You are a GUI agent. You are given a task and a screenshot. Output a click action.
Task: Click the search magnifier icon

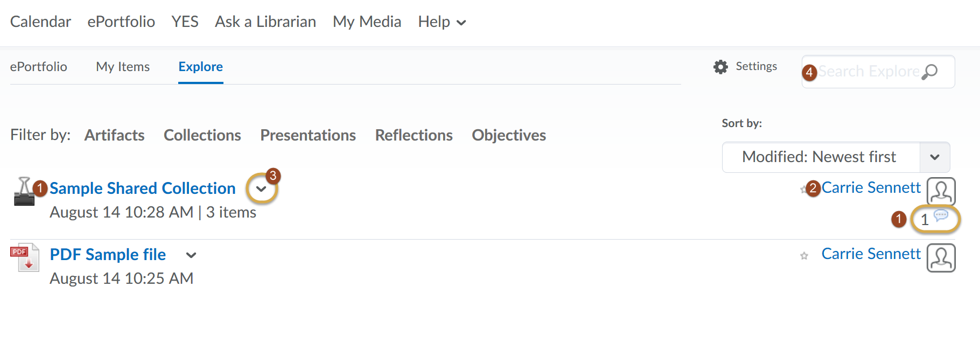tap(930, 72)
